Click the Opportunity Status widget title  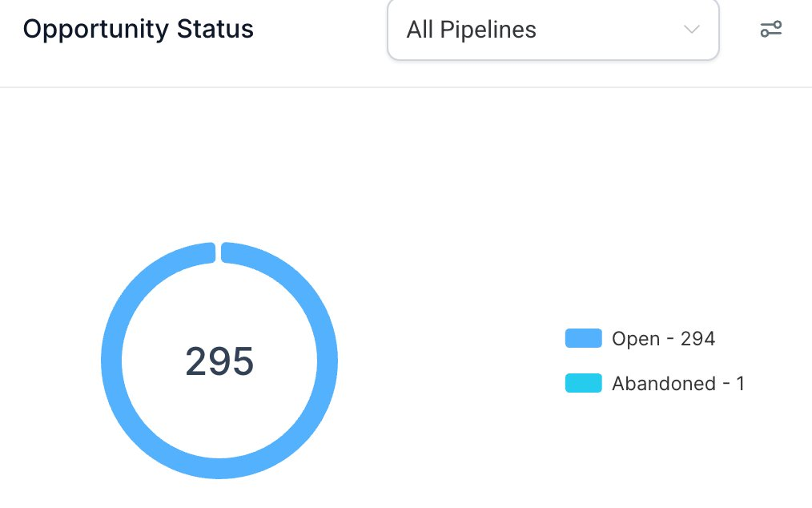click(x=139, y=29)
